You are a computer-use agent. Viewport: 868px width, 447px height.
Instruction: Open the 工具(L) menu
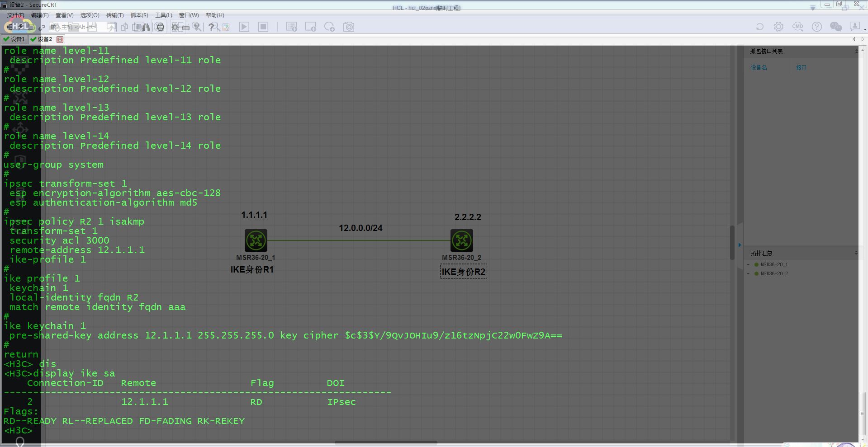click(164, 15)
